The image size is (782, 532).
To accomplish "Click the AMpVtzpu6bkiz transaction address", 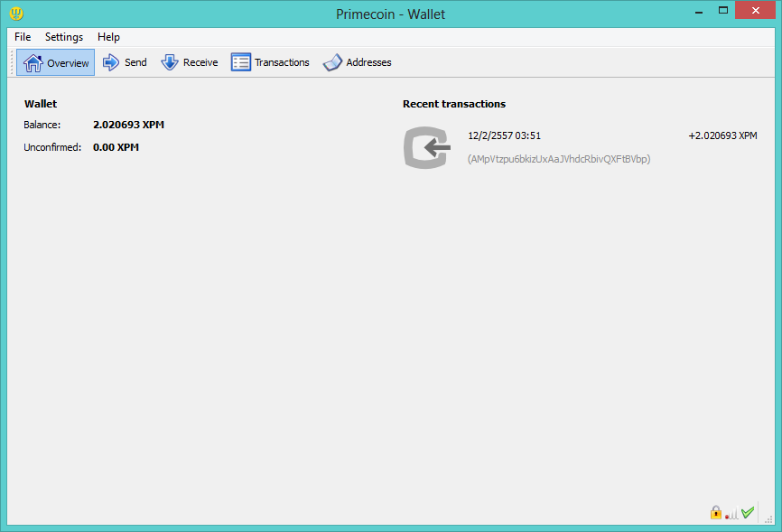I will (x=559, y=159).
